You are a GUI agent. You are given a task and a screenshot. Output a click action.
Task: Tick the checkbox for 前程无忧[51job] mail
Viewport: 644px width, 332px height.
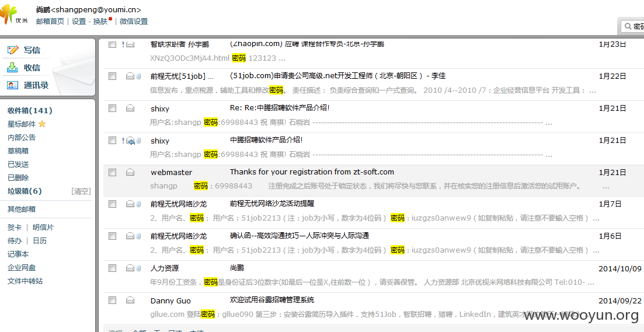(112, 76)
